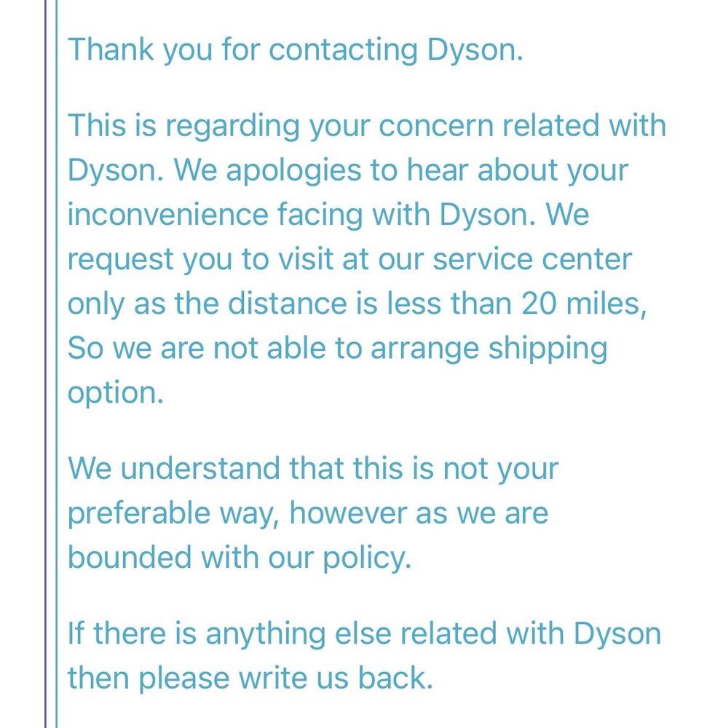Click the 'service center' text
Image resolution: width=723 pixels, height=728 pixels.
point(532,259)
